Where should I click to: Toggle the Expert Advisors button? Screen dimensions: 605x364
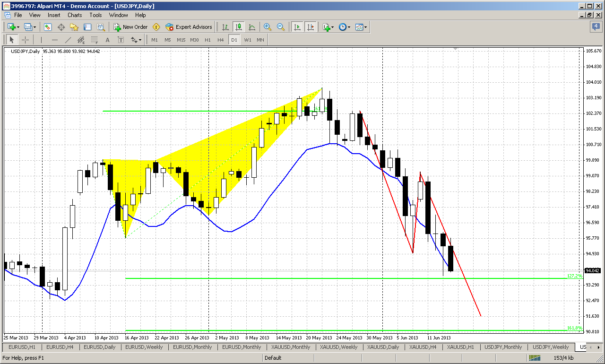(x=190, y=27)
